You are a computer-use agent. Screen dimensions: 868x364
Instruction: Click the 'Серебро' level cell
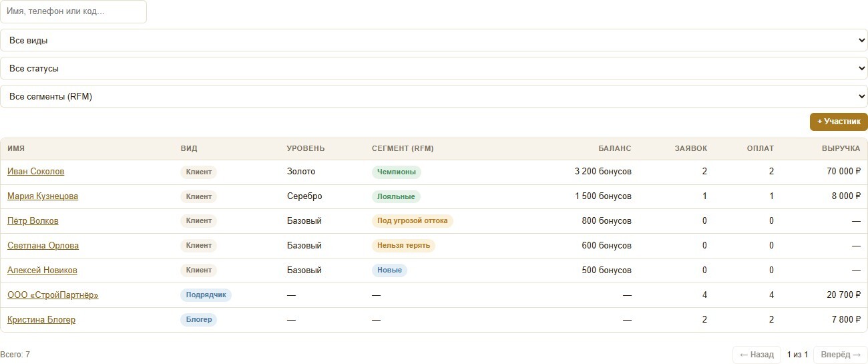tap(304, 196)
